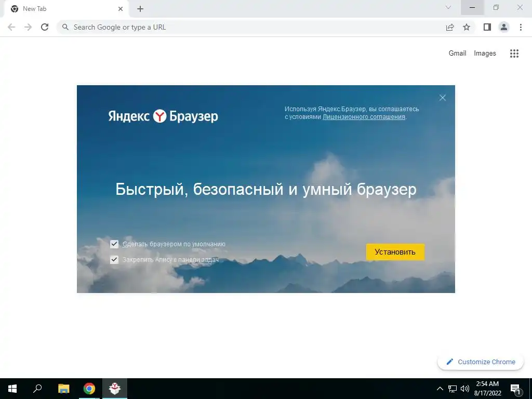
Task: Open taskbar search magnifier
Action: 37,389
